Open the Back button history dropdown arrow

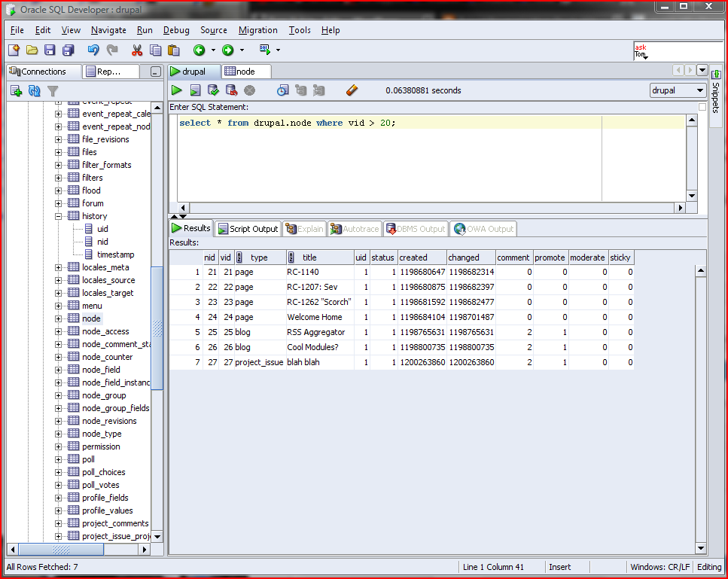214,50
